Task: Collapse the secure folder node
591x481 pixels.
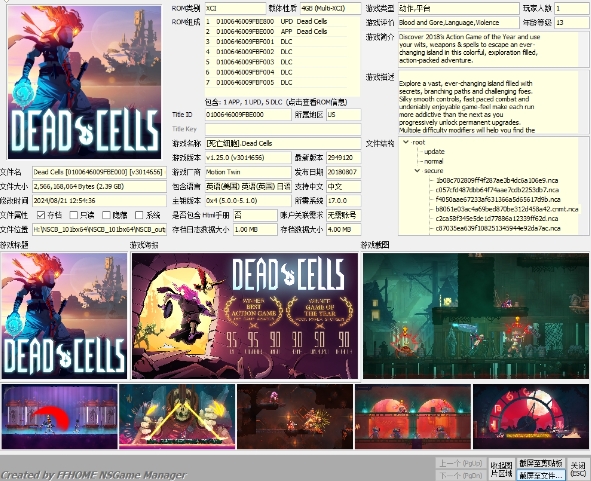Action: tap(417, 170)
